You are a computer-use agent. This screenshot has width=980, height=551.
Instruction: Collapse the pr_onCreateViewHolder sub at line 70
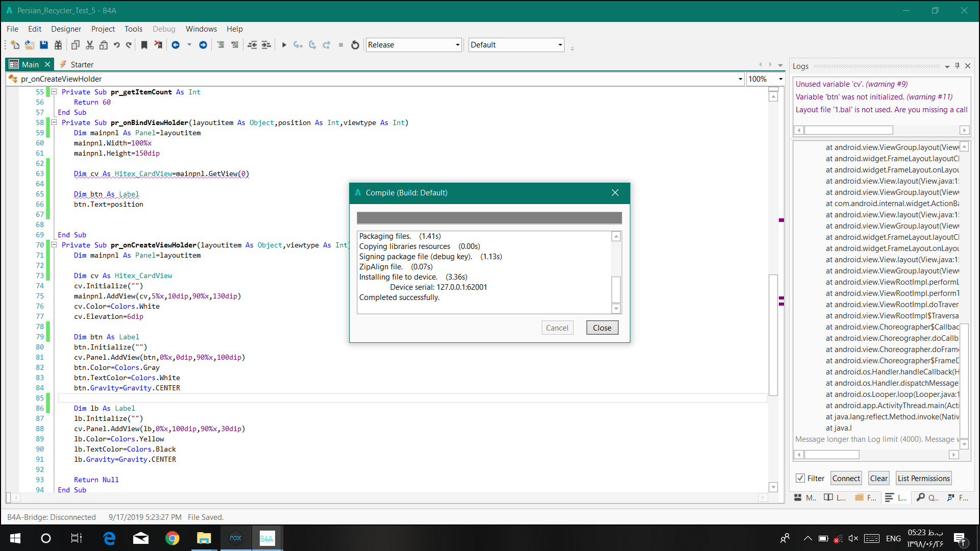(x=54, y=245)
